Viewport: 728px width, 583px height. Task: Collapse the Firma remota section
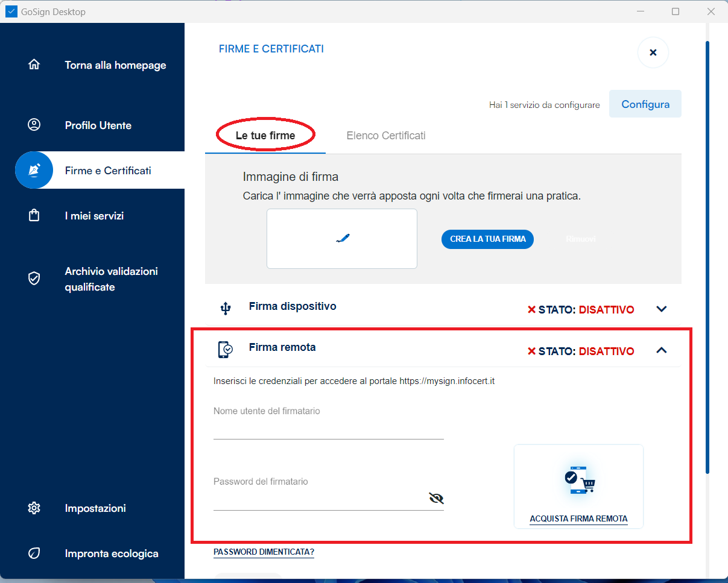662,350
